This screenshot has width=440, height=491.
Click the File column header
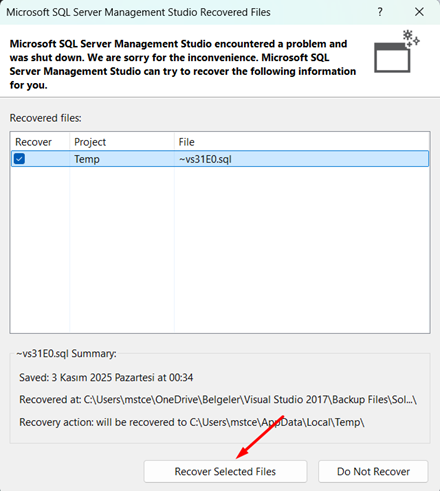[x=186, y=142]
